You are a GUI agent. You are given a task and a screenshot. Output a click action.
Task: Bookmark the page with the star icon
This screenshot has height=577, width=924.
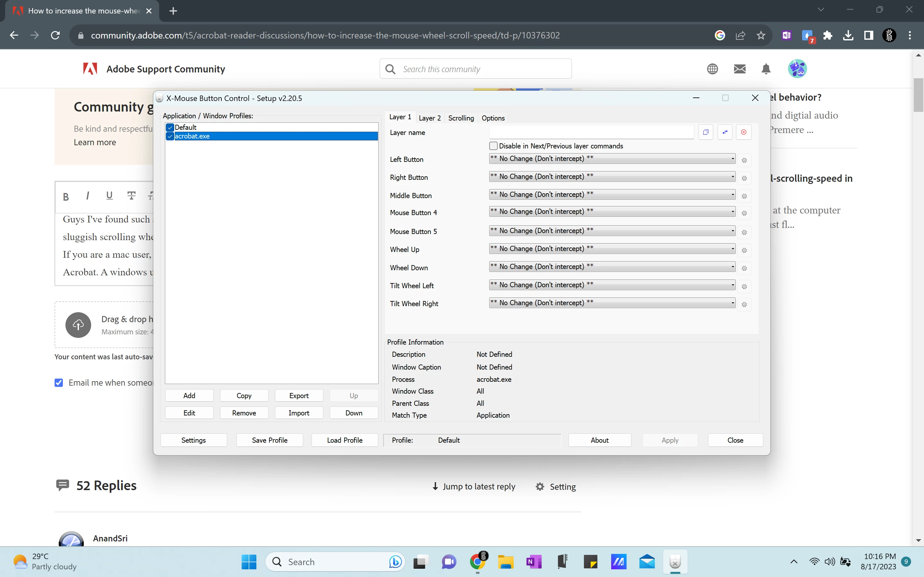761,36
